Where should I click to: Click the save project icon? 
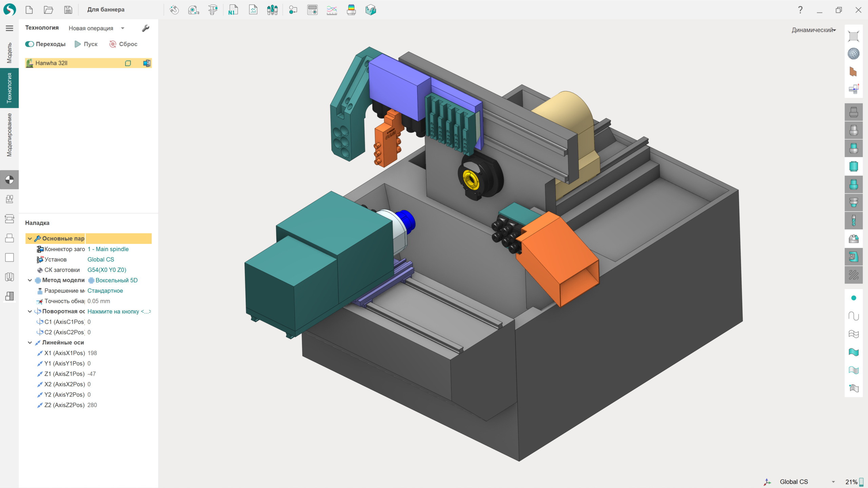pyautogui.click(x=68, y=10)
